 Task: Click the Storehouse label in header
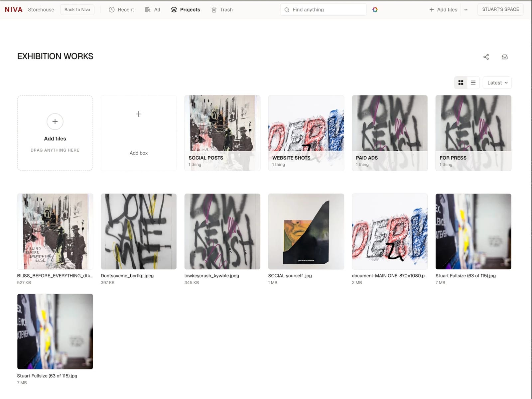coord(41,10)
